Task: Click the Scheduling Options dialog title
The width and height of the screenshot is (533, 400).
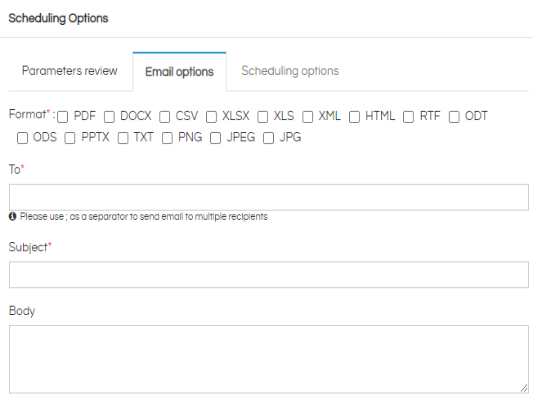Action: (x=58, y=18)
